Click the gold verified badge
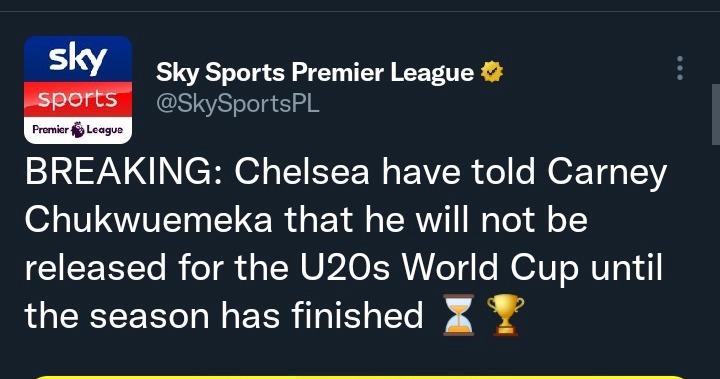Image resolution: width=720 pixels, height=379 pixels. pyautogui.click(x=492, y=72)
